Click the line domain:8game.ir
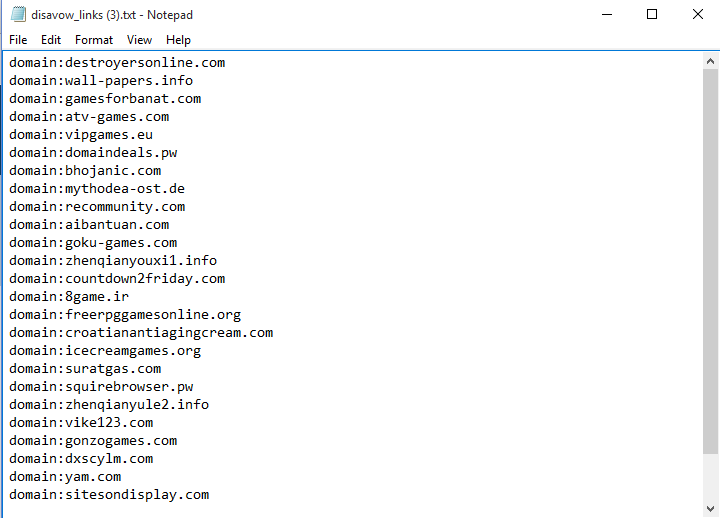The height and width of the screenshot is (518, 720). [x=69, y=296]
